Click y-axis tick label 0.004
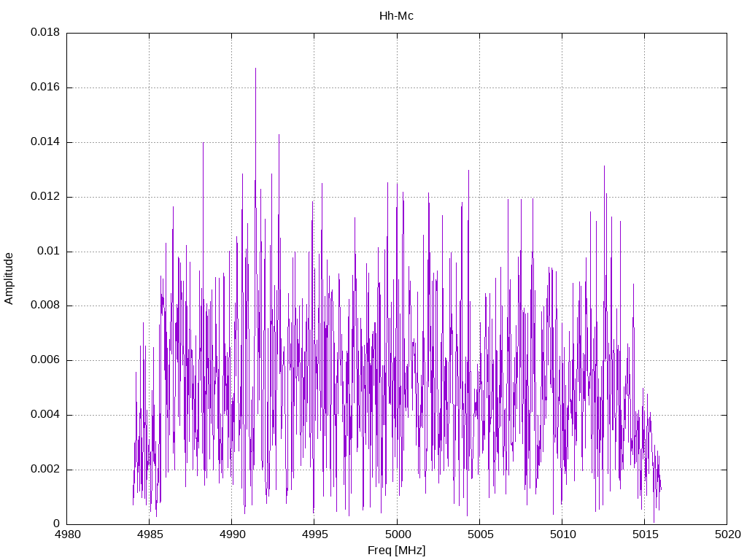The image size is (747, 560). coord(45,415)
